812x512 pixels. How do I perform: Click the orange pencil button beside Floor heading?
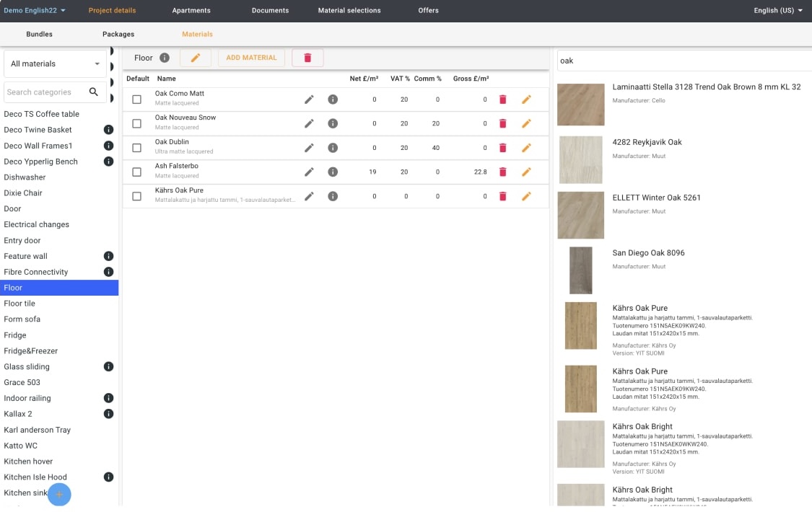195,58
